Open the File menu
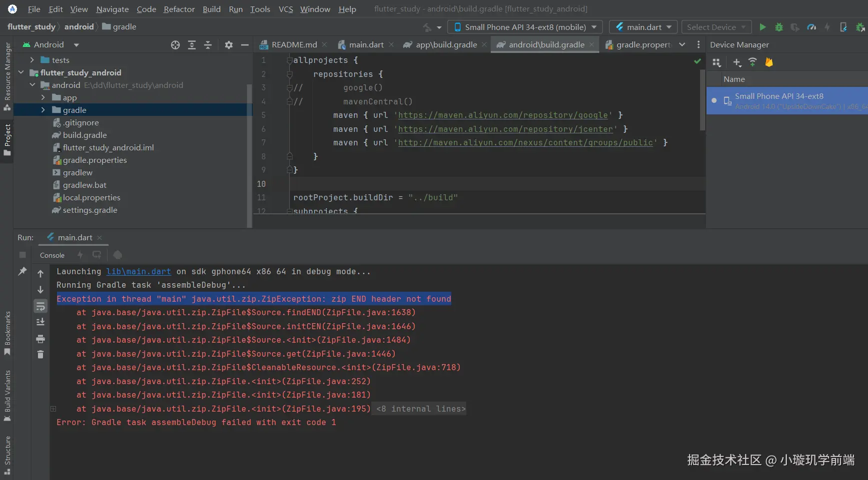 (x=34, y=9)
